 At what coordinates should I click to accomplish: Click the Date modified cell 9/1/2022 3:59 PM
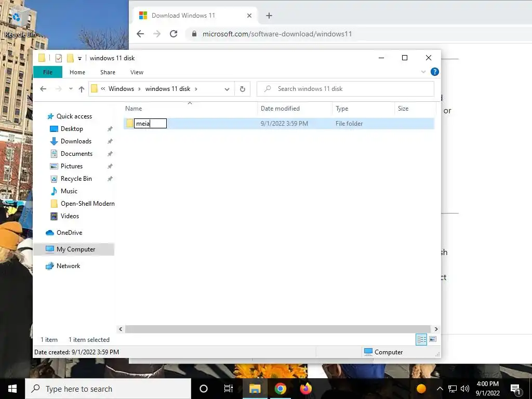point(284,124)
